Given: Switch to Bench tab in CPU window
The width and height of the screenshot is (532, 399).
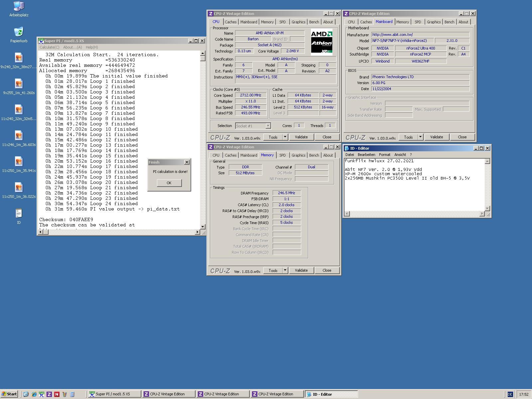Looking at the screenshot, I should (314, 22).
